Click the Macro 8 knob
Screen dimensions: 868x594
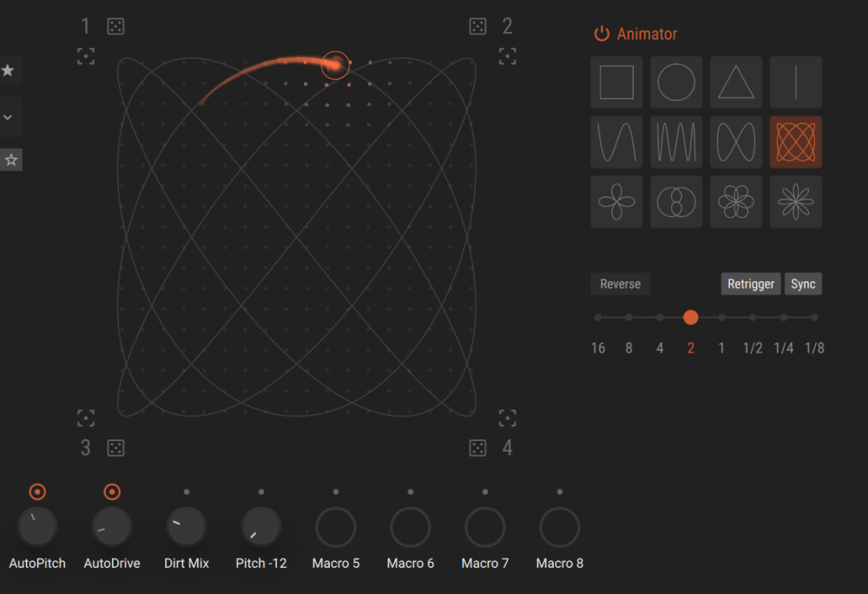[560, 527]
